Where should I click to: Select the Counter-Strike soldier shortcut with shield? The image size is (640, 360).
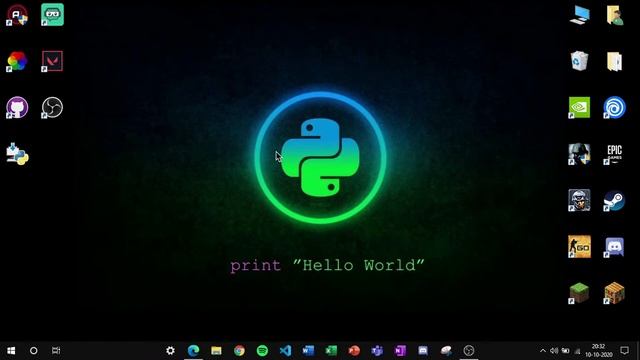(x=580, y=154)
